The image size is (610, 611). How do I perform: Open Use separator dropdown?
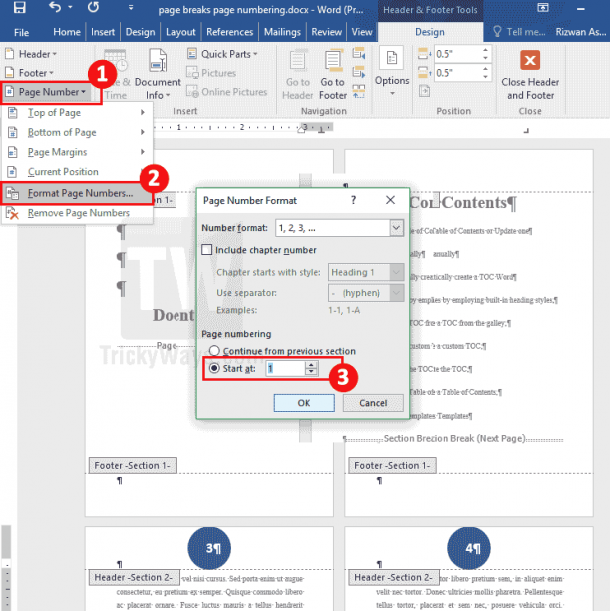(x=366, y=293)
